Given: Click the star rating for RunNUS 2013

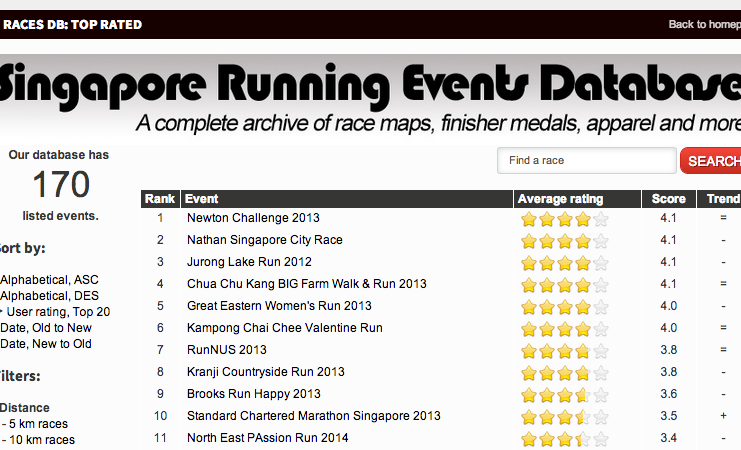Looking at the screenshot, I should pyautogui.click(x=564, y=350).
